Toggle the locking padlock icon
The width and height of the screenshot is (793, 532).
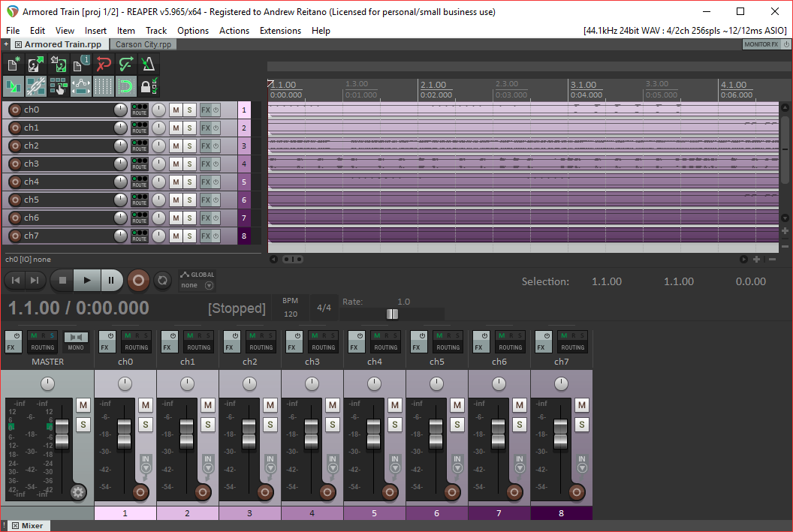pyautogui.click(x=147, y=86)
